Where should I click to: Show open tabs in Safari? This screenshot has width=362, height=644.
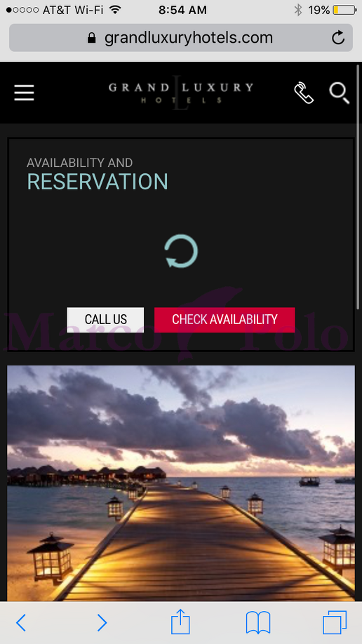coord(335,623)
